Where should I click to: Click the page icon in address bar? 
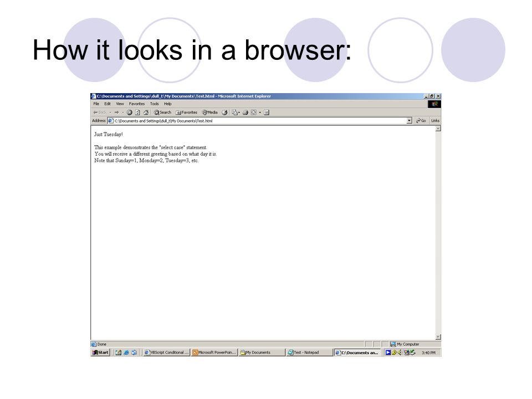[111, 120]
